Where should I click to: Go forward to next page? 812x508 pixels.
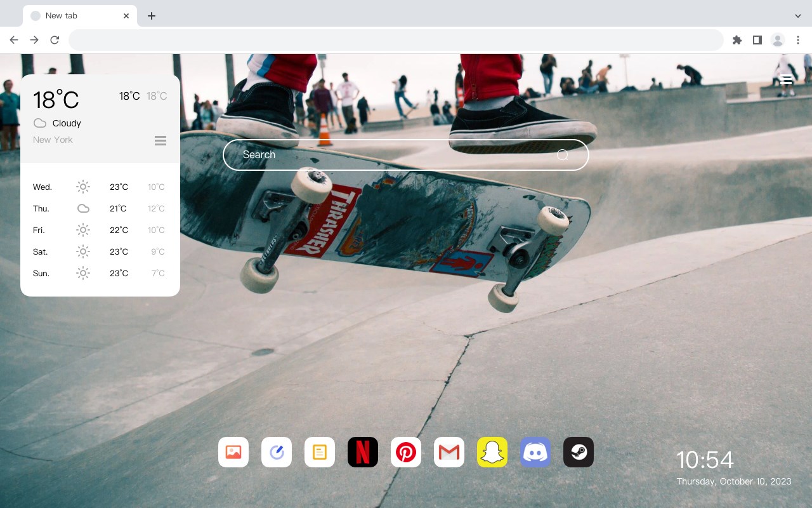tap(34, 40)
